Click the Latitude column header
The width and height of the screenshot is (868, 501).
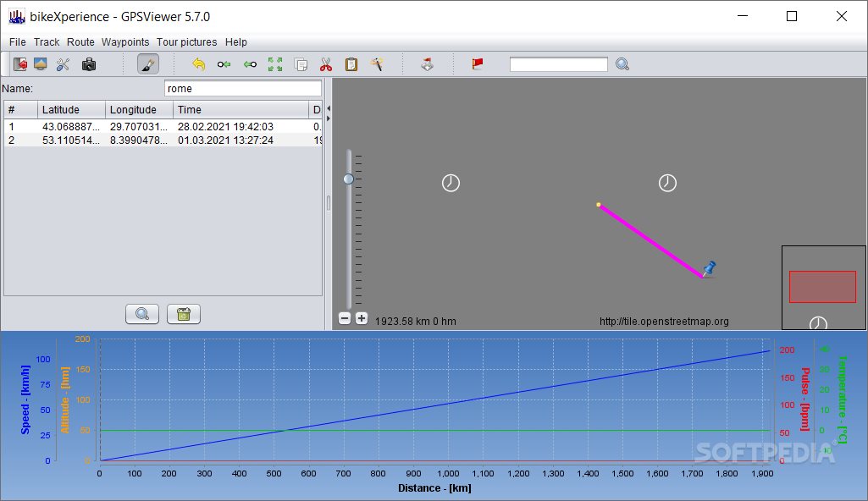point(71,109)
